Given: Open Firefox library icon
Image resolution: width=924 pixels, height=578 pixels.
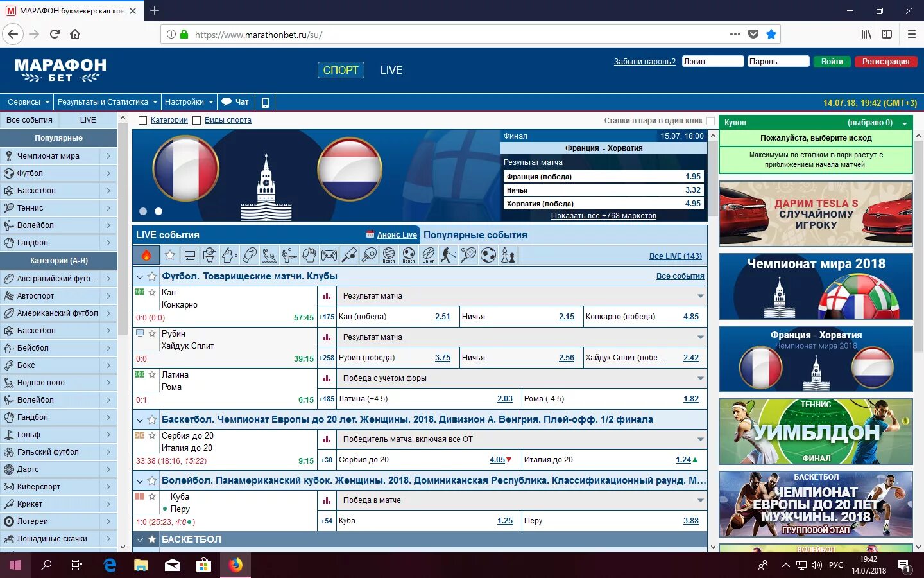Looking at the screenshot, I should [866, 34].
